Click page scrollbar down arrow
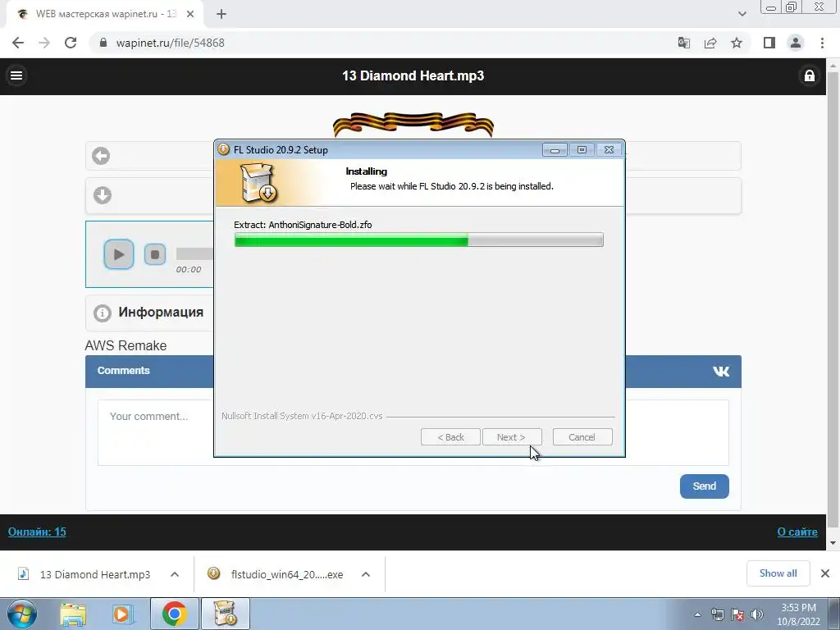The image size is (840, 630). click(x=833, y=543)
